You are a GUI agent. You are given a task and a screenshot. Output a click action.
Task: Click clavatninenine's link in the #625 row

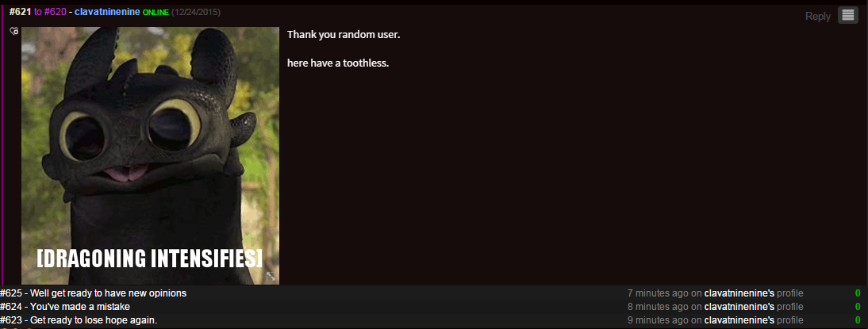tap(739, 293)
